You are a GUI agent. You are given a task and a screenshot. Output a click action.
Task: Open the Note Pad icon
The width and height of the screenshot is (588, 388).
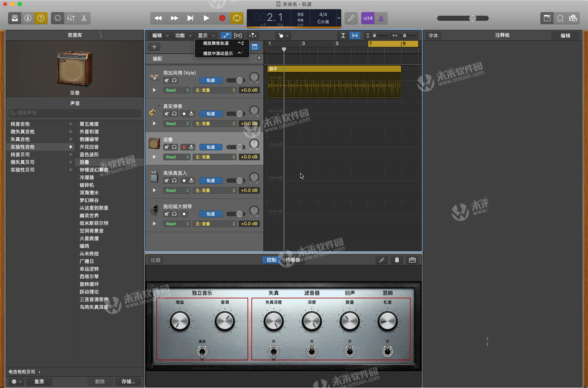click(x=547, y=18)
